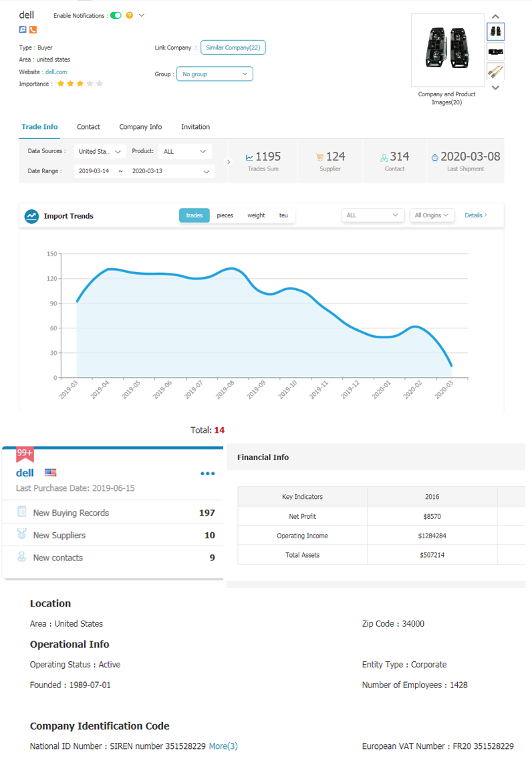Click the New contacts person icon

pos(22,556)
